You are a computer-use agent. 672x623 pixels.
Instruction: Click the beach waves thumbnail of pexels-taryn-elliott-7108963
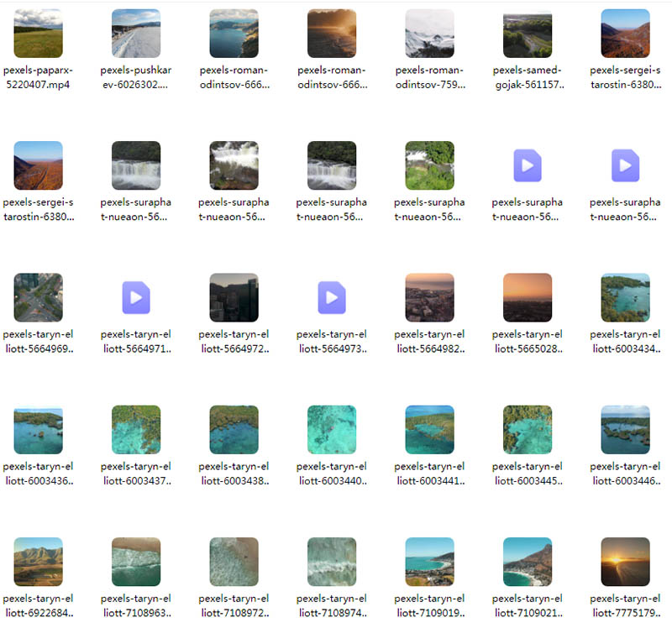(x=136, y=562)
